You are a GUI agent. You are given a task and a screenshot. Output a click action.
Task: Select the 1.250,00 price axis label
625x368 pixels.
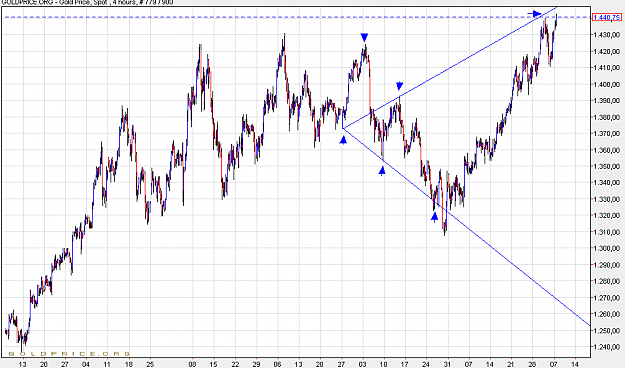pyautogui.click(x=607, y=331)
